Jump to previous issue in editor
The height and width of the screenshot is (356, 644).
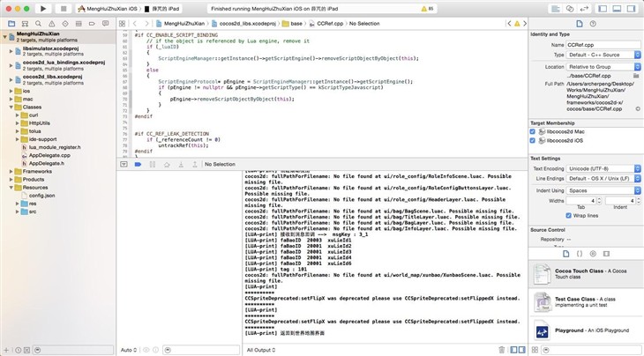509,24
